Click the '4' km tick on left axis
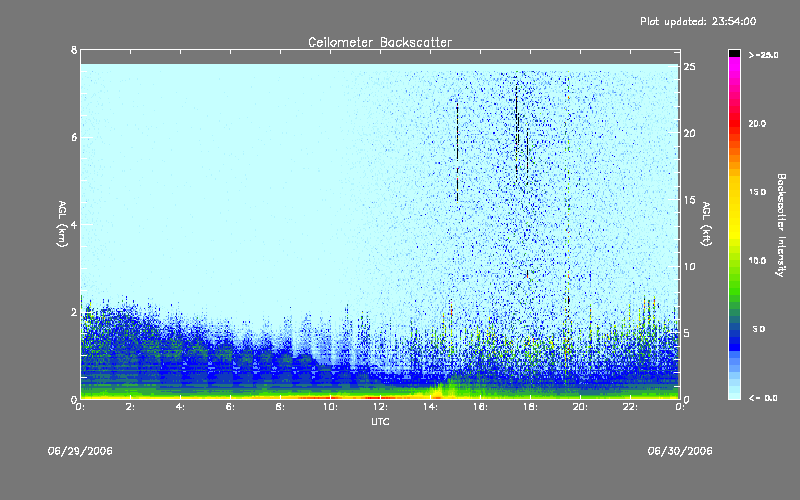800x500 pixels. click(74, 224)
